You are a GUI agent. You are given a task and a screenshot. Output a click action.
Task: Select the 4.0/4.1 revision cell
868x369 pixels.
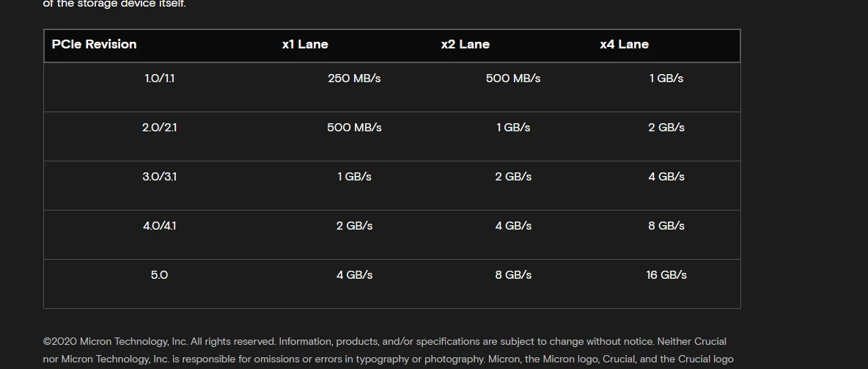click(159, 226)
